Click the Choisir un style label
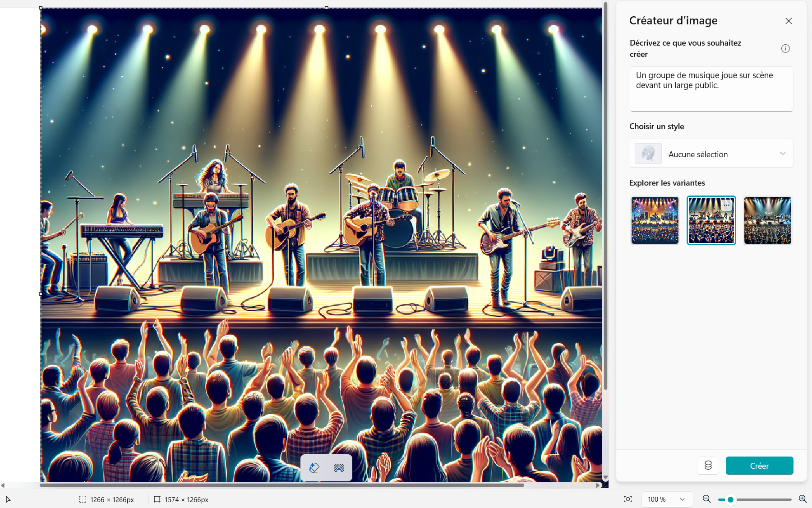Screen dimensions: 812x508 pos(656,126)
